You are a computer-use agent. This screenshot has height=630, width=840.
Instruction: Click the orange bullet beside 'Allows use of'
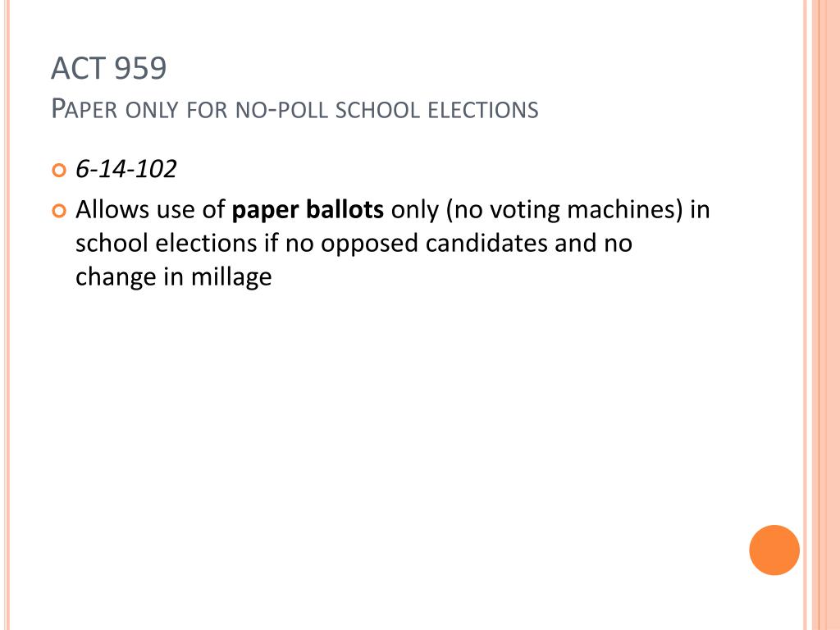59,211
